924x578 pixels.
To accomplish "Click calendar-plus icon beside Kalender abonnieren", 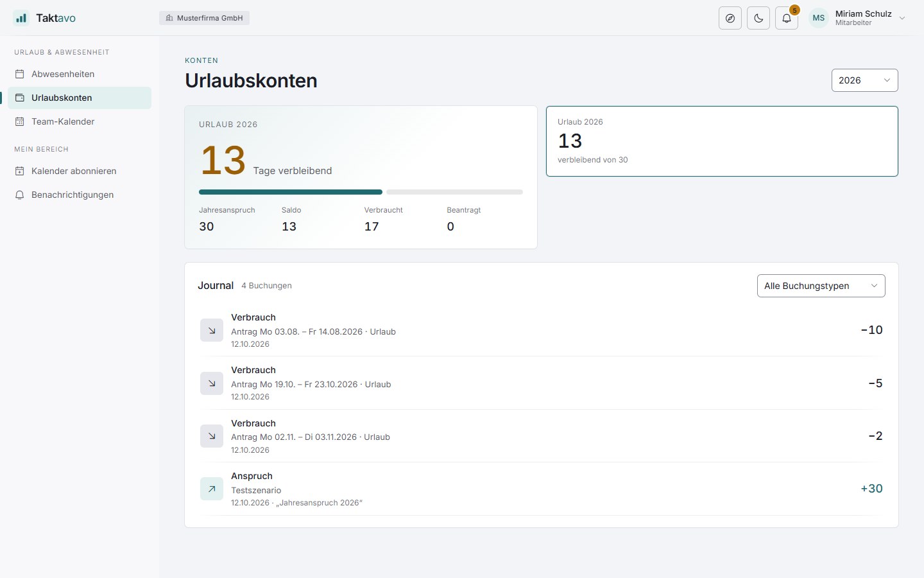I will (20, 171).
